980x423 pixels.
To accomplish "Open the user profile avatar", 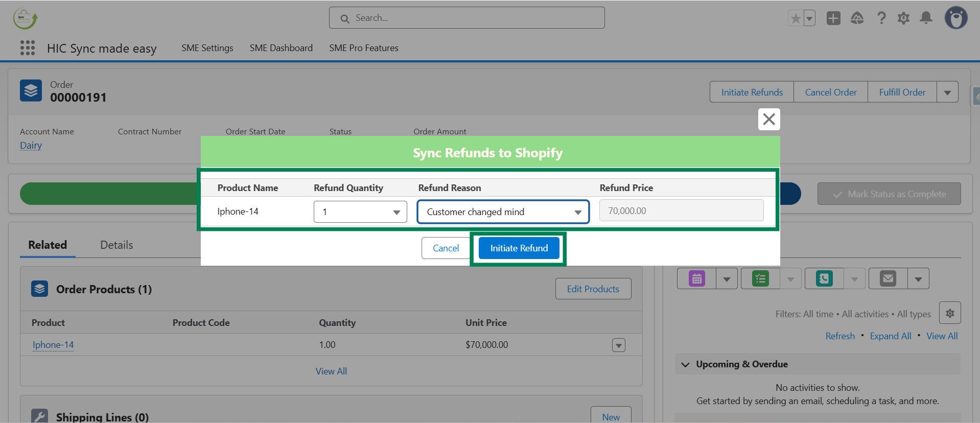I will coord(956,18).
